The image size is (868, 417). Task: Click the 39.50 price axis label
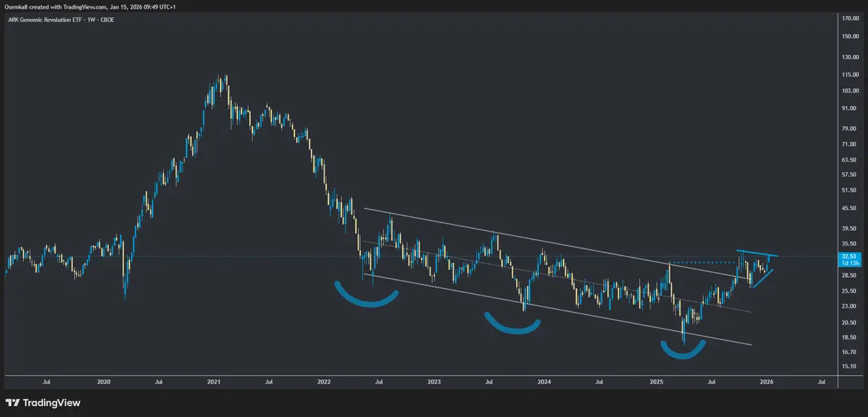point(850,228)
